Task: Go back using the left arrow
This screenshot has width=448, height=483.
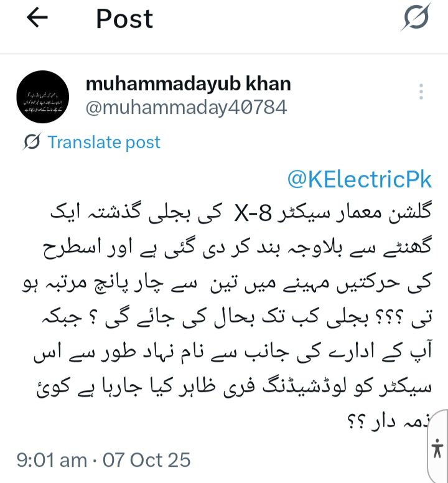Action: pos(37,17)
